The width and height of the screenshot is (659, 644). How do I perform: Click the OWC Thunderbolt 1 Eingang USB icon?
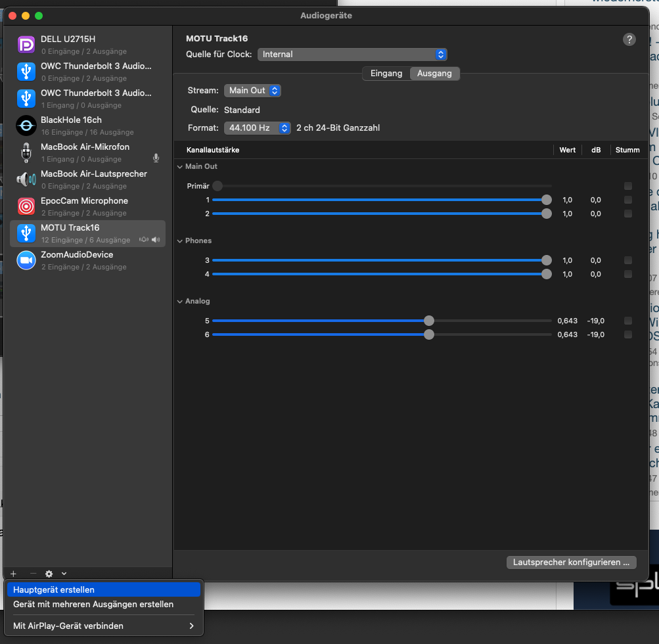pos(26,99)
